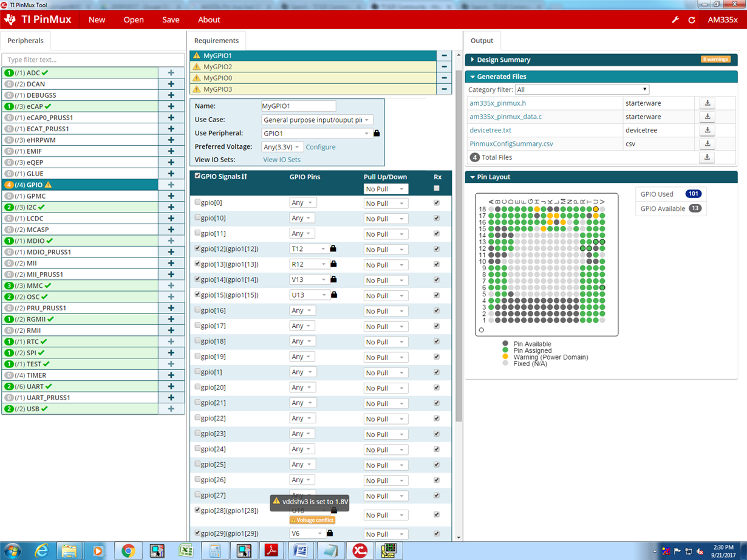This screenshot has width=747, height=560.
Task: Add a GPMC peripheral using plus icon
Action: (x=171, y=196)
